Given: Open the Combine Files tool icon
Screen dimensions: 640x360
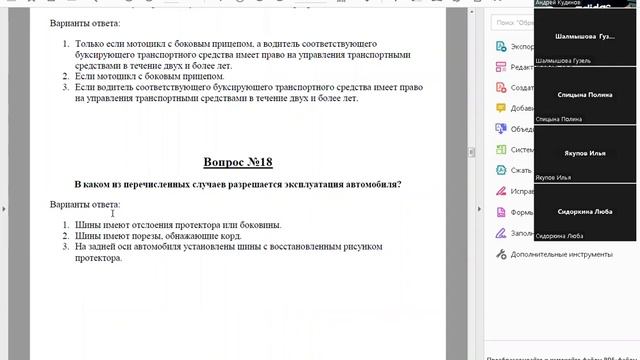Looking at the screenshot, I should [501, 129].
